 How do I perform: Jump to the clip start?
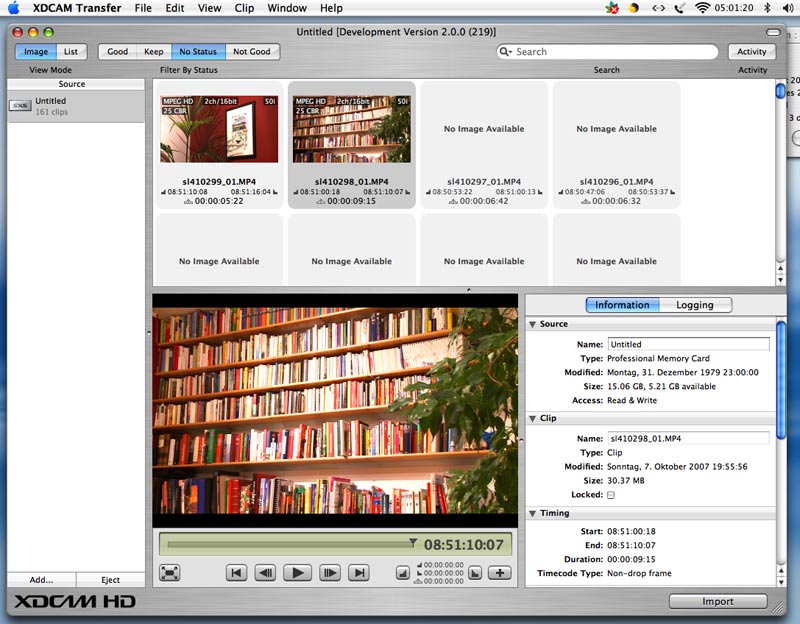pos(236,573)
